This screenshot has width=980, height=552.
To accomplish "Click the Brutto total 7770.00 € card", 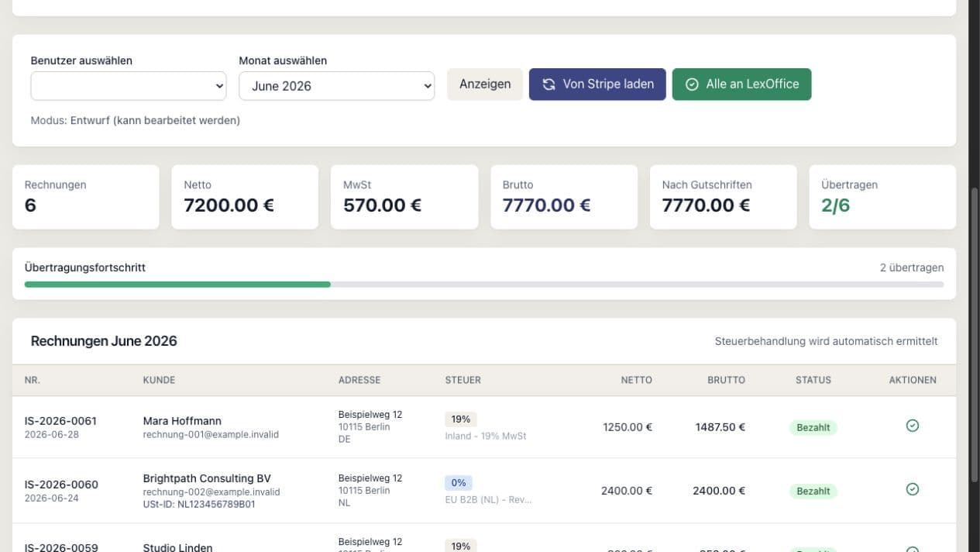I will pos(564,197).
